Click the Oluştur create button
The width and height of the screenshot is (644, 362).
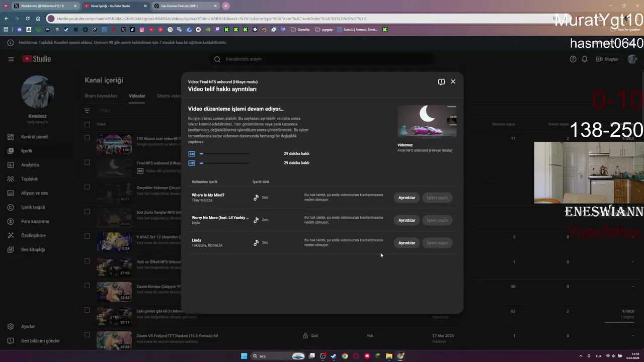pyautogui.click(x=607, y=59)
